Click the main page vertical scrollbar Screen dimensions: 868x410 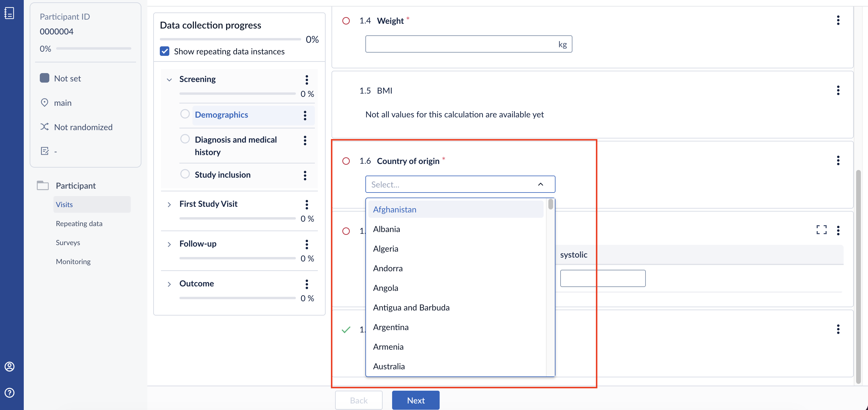pos(858,276)
